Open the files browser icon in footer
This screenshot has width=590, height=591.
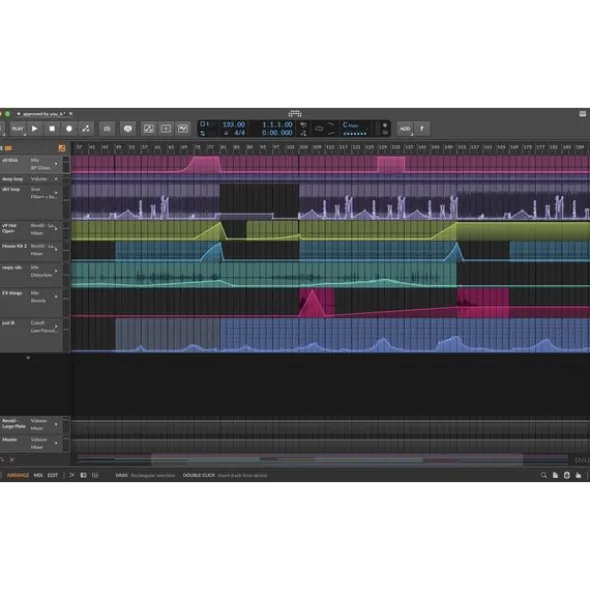pos(555,475)
